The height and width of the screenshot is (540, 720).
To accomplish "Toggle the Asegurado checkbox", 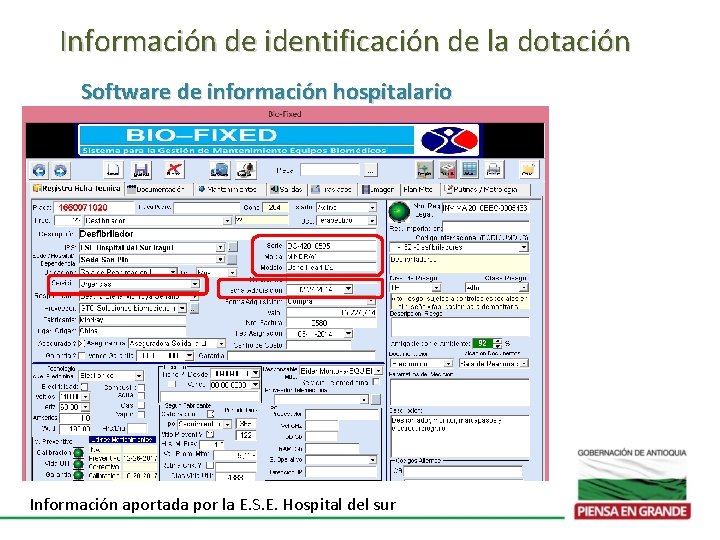I will point(81,343).
